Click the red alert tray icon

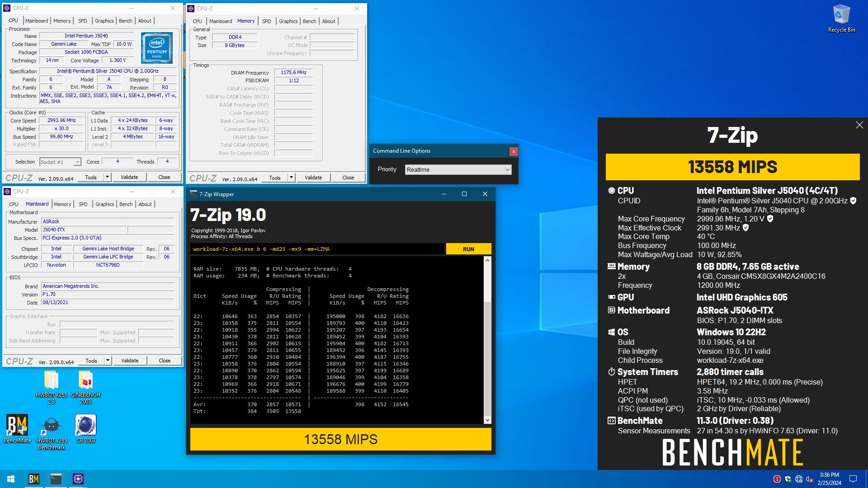pos(777,479)
